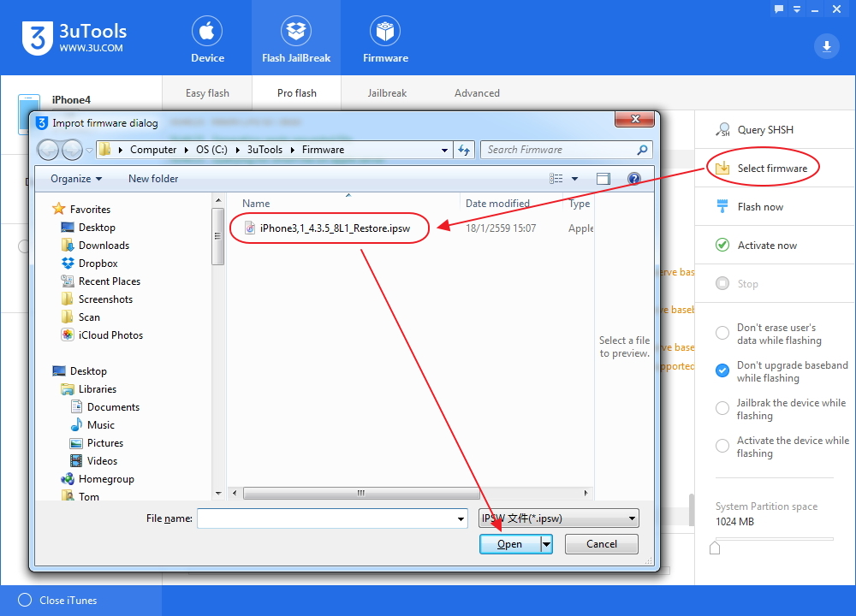Select the Documents library

(x=105, y=406)
